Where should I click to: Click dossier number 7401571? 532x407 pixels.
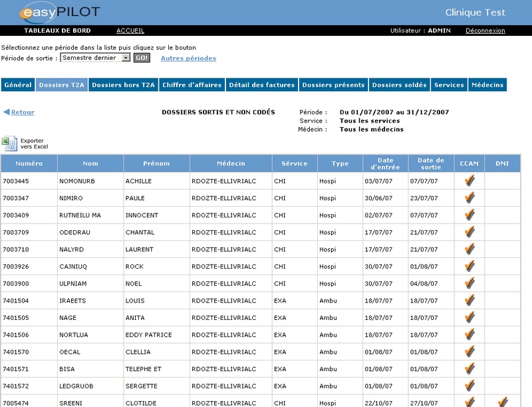point(16,369)
